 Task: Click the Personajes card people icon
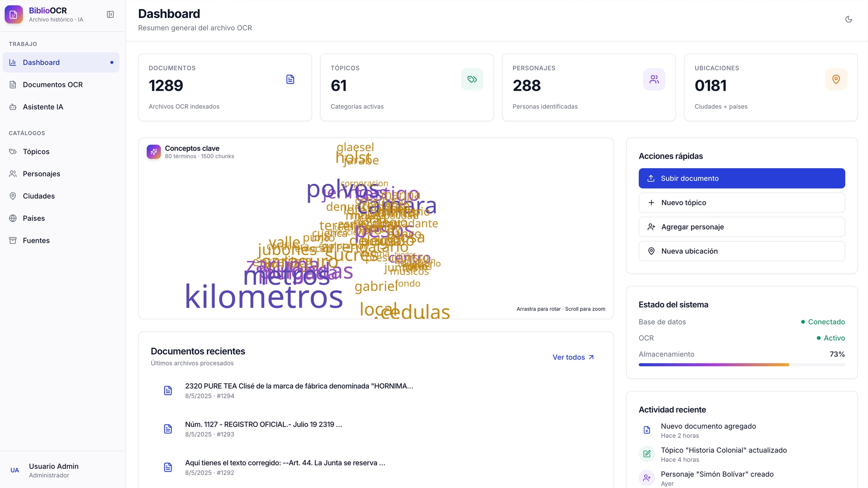click(x=654, y=79)
